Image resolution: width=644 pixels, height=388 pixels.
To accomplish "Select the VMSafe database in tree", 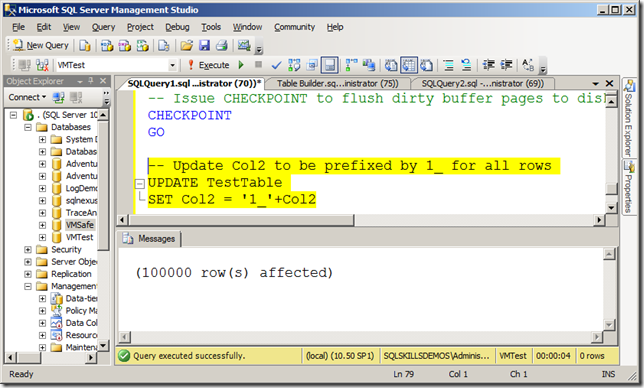I will point(80,225).
